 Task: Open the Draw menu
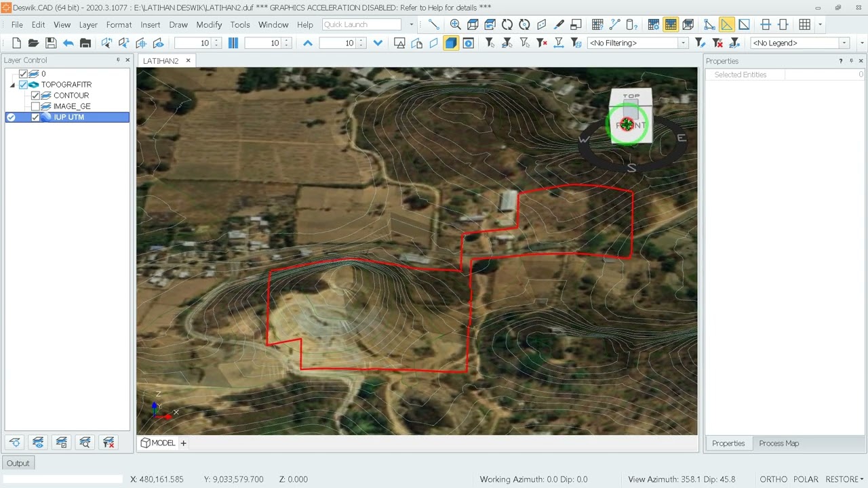tap(178, 24)
